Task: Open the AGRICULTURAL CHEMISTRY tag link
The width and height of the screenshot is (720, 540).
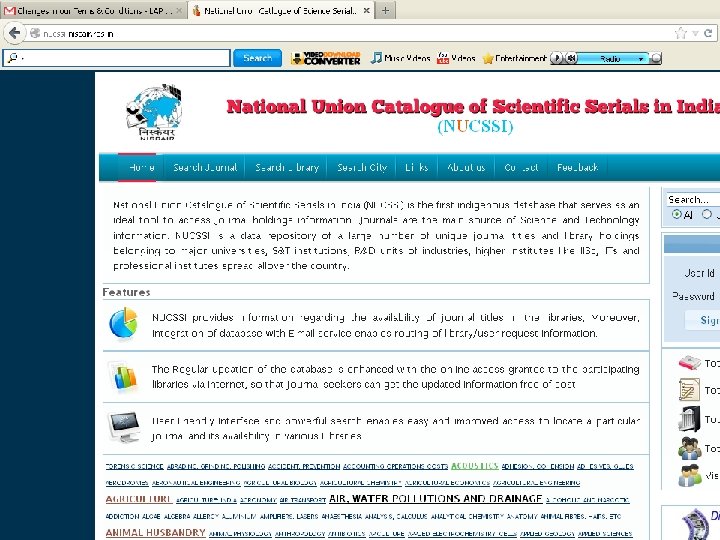Action: [361, 483]
